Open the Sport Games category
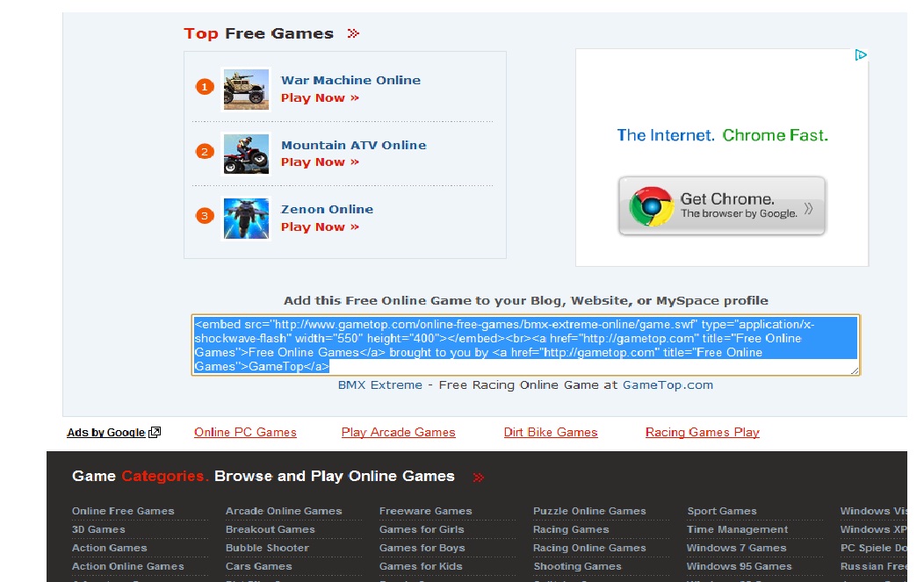 tap(722, 511)
